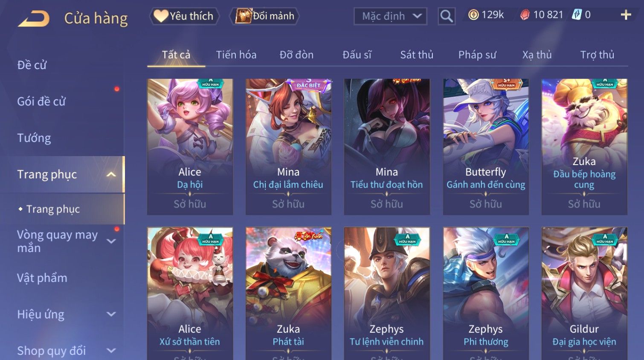Collapse the Trang phục sidebar section
Viewport: 644px width, 360px height.
tap(111, 174)
